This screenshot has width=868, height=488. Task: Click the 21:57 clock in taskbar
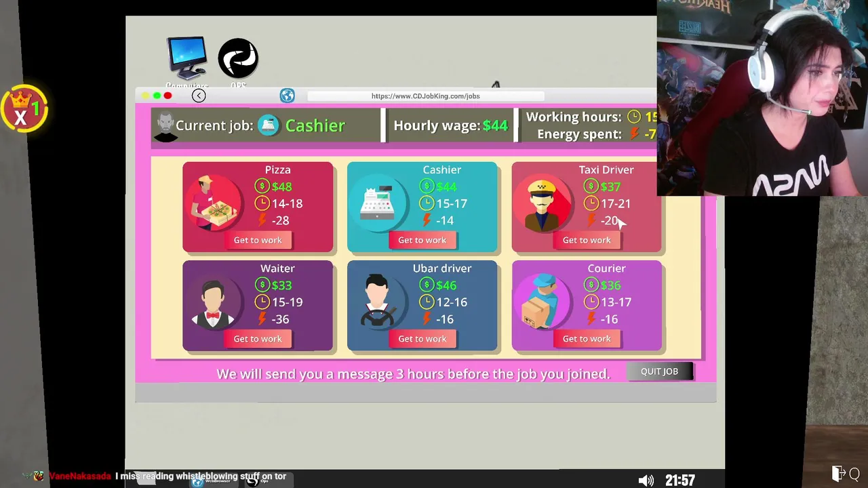680,481
